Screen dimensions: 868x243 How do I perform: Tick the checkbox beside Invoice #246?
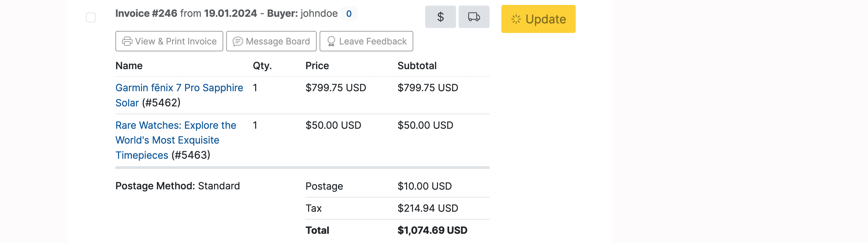click(91, 17)
